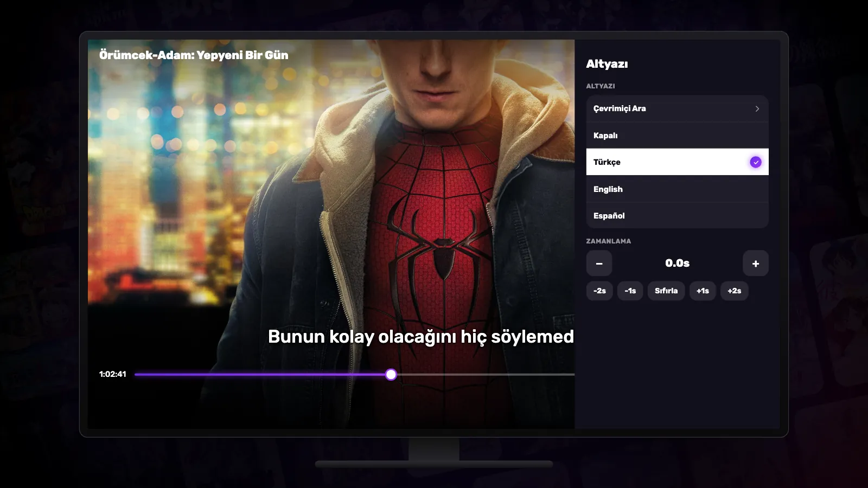Click the Altyazı panel heading
This screenshot has height=488, width=868.
pyautogui.click(x=607, y=64)
